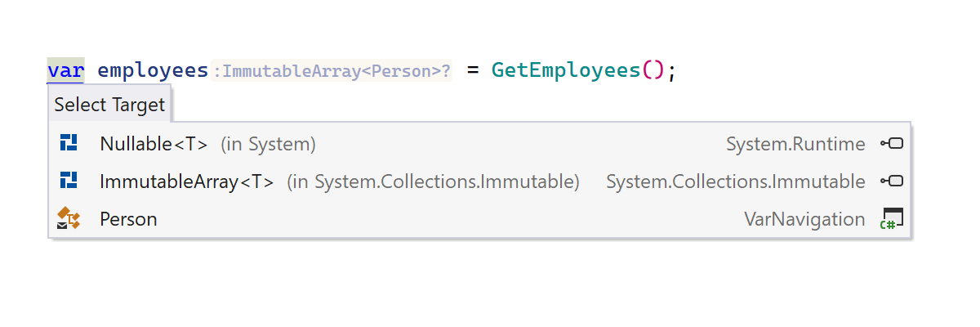Click the VarNavigation project label

tap(804, 218)
